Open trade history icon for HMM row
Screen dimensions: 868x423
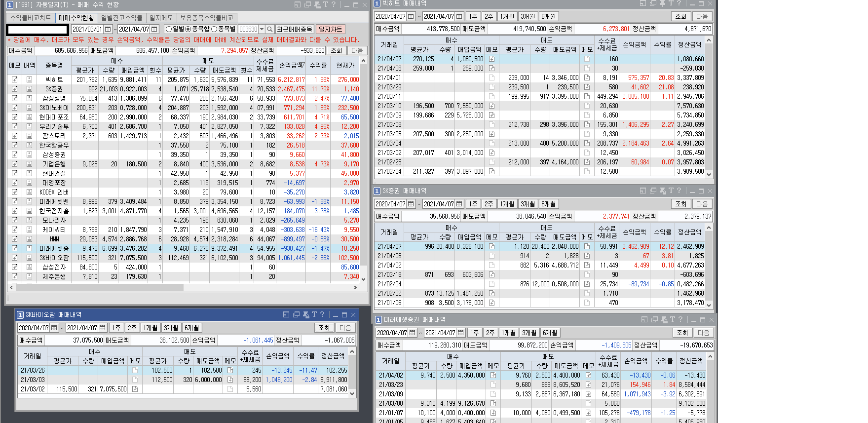click(29, 239)
